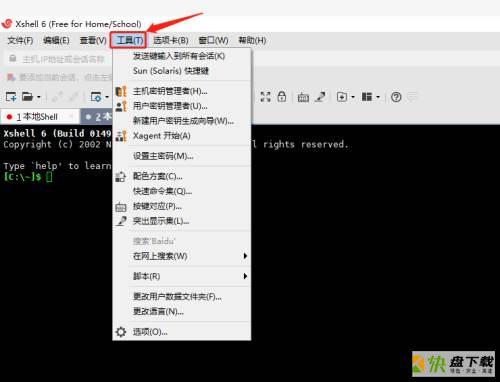Click the highlight sets menu icon
The width and height of the screenshot is (500, 382).
click(121, 221)
